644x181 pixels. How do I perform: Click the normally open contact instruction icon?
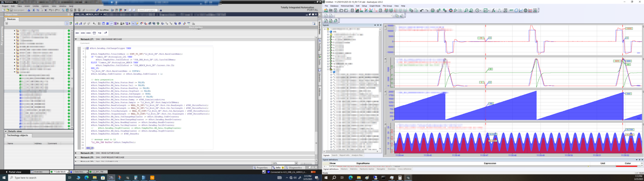point(77,33)
